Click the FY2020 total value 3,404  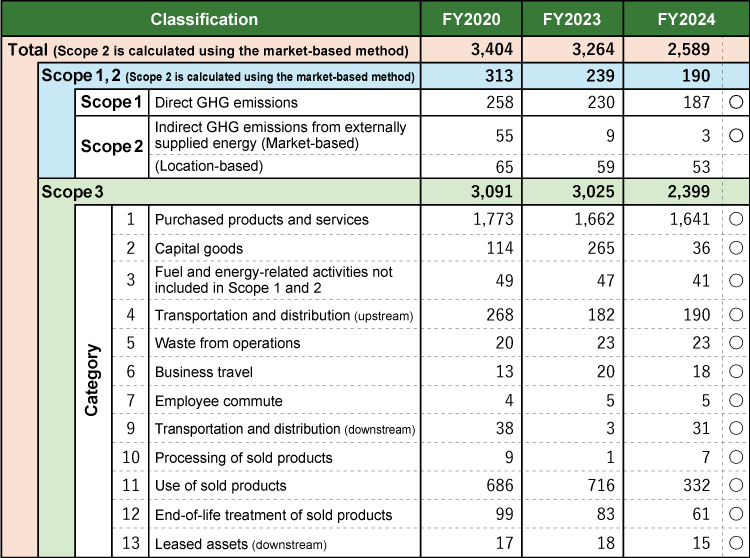[x=492, y=49]
